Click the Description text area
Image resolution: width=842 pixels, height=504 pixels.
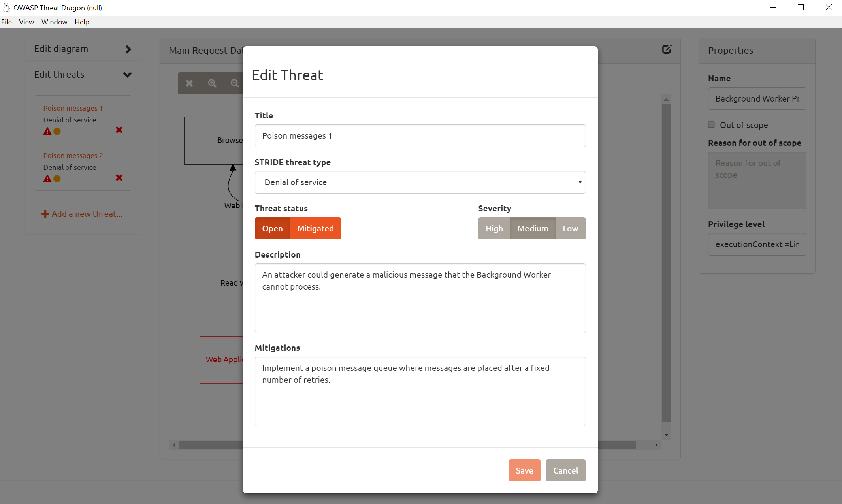[x=420, y=298]
